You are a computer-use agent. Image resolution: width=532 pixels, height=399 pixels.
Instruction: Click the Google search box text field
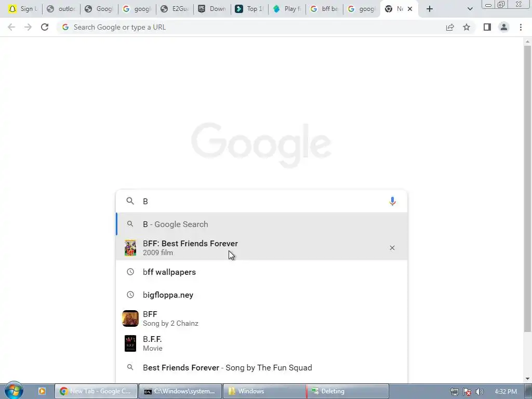coord(261,201)
